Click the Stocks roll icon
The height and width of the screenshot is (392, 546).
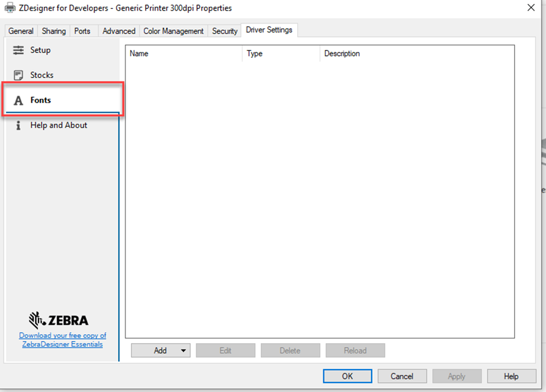(17, 75)
